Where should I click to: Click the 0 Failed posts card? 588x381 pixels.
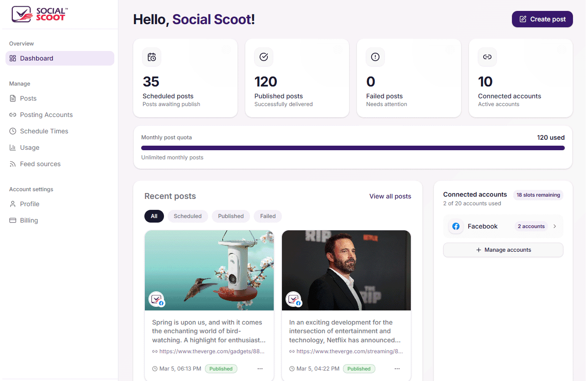click(409, 78)
